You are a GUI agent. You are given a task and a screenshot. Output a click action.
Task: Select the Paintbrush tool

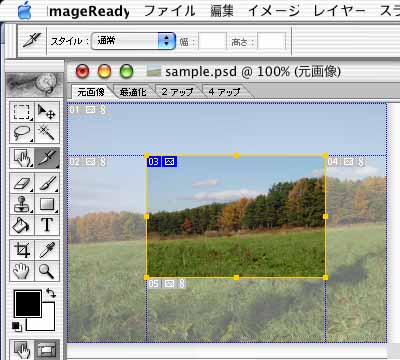47,183
